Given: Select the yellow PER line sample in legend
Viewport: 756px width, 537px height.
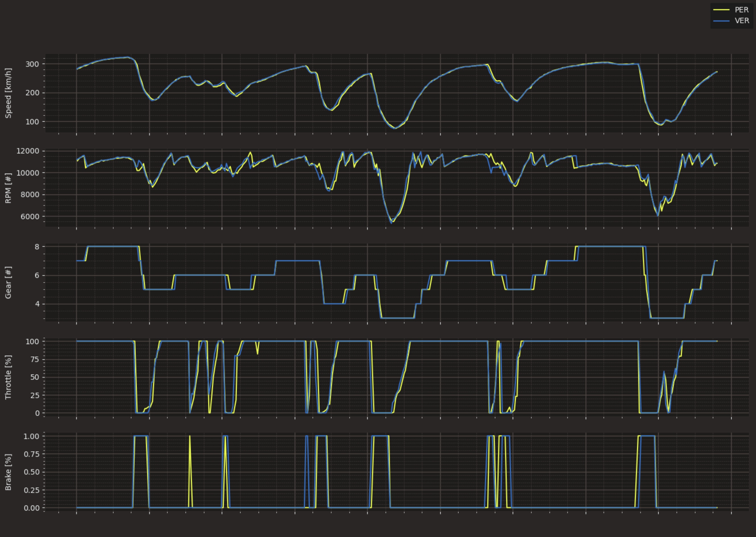Looking at the screenshot, I should (x=721, y=10).
